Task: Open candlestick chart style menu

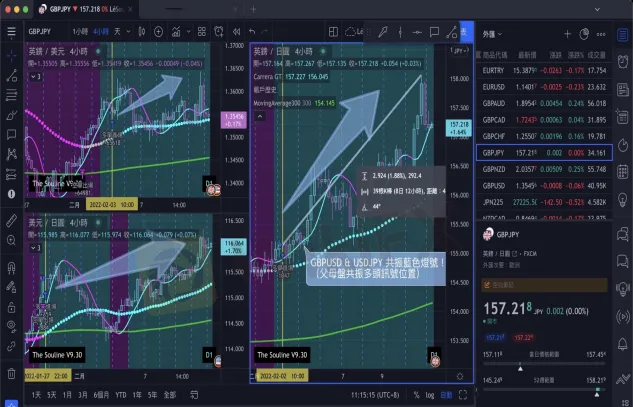Action: click(142, 31)
